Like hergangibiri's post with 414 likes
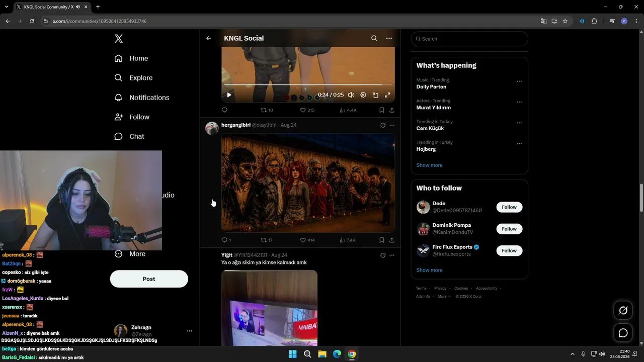This screenshot has width=644, height=362. pyautogui.click(x=307, y=240)
